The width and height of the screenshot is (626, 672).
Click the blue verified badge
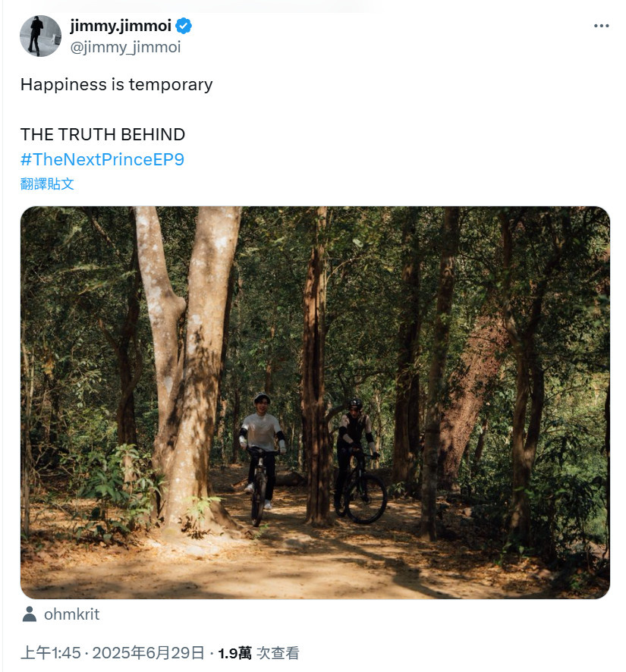184,26
